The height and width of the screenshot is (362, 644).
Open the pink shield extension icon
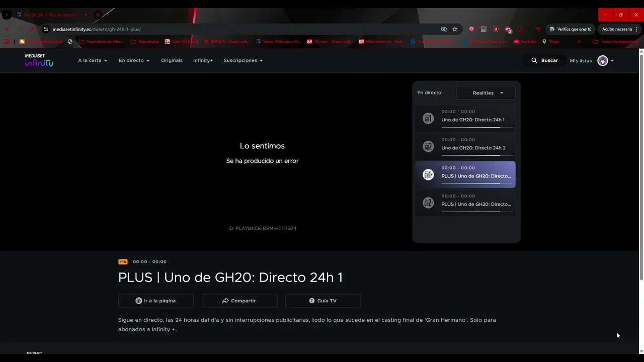pyautogui.click(x=471, y=29)
